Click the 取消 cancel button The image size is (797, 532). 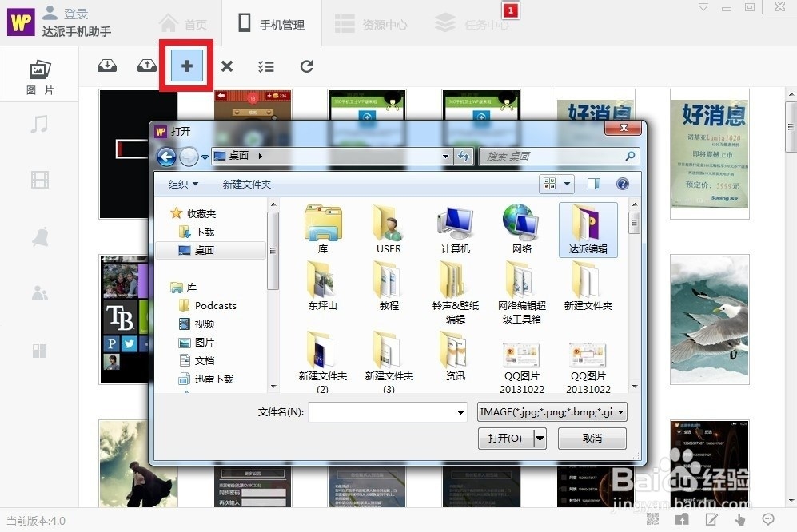coord(592,438)
